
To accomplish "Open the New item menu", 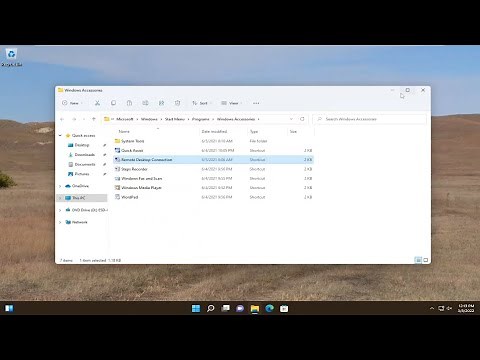I will 72,103.
